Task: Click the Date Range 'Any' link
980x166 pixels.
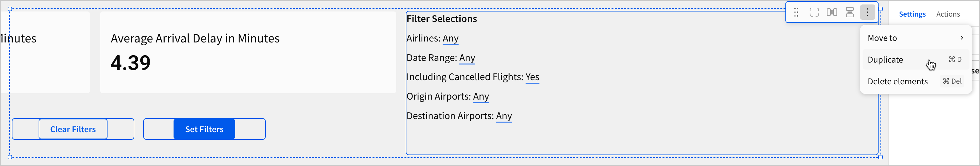Action: click(x=467, y=58)
